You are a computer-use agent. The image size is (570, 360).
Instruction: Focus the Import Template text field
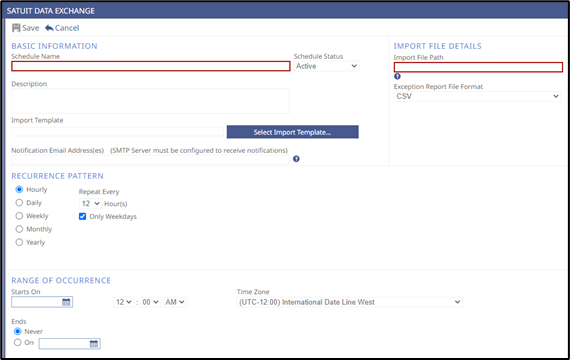[117, 132]
